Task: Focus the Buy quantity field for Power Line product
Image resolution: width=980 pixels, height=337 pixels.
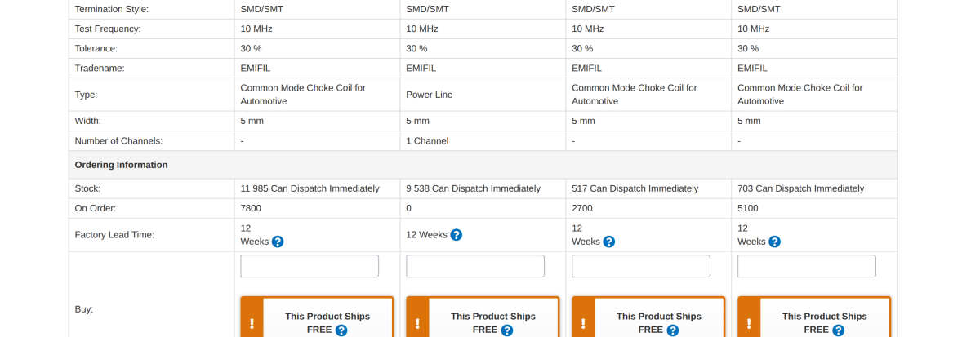Action: pos(475,266)
